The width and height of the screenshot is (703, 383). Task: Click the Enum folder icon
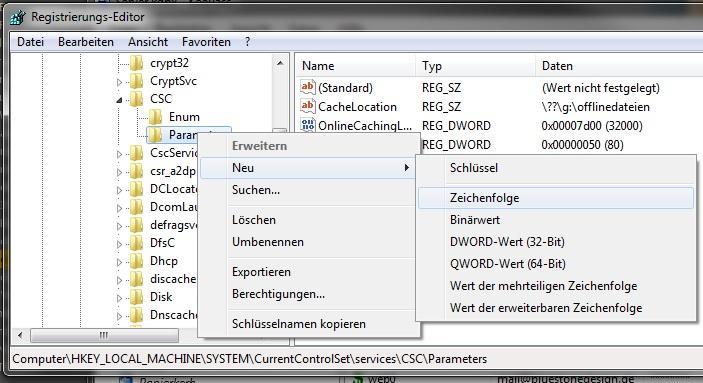(155, 117)
